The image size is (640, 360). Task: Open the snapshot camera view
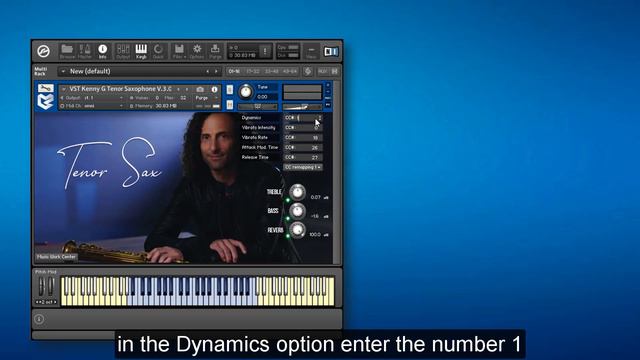coord(200,89)
